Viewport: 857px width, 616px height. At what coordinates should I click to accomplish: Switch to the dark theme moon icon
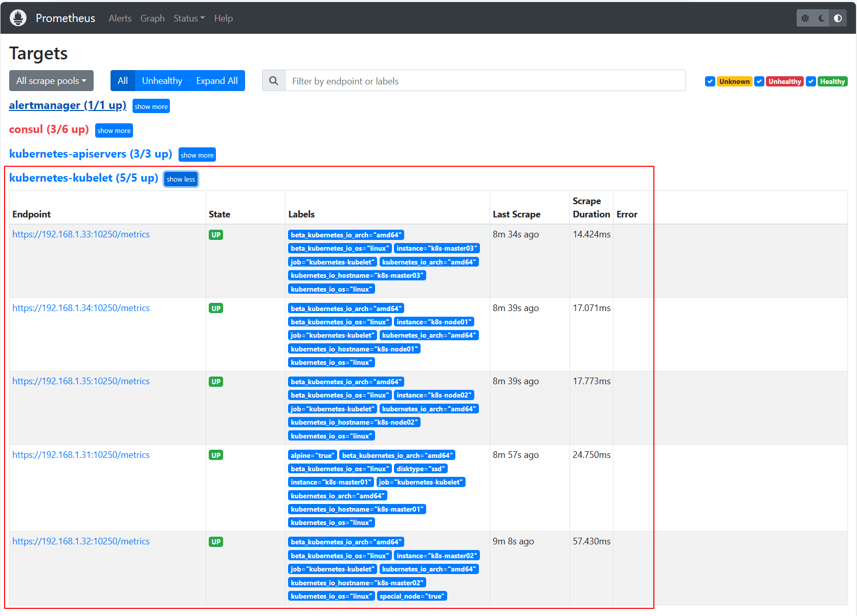click(x=822, y=18)
